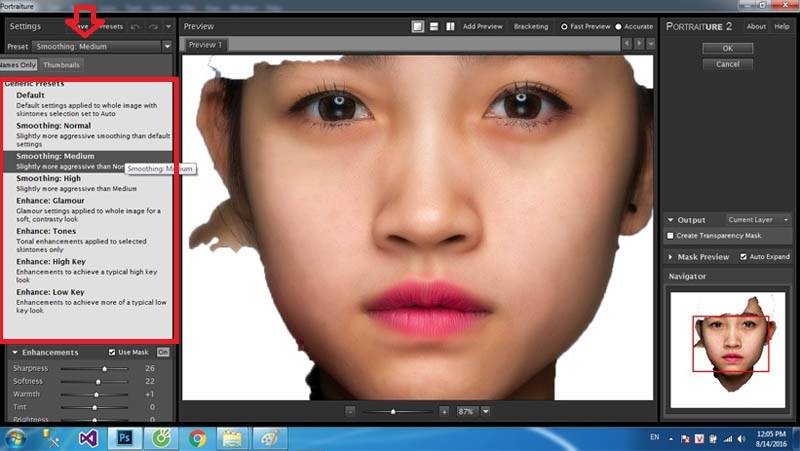Click the Bracketing button
Image resolution: width=800 pixels, height=451 pixels.
click(531, 27)
